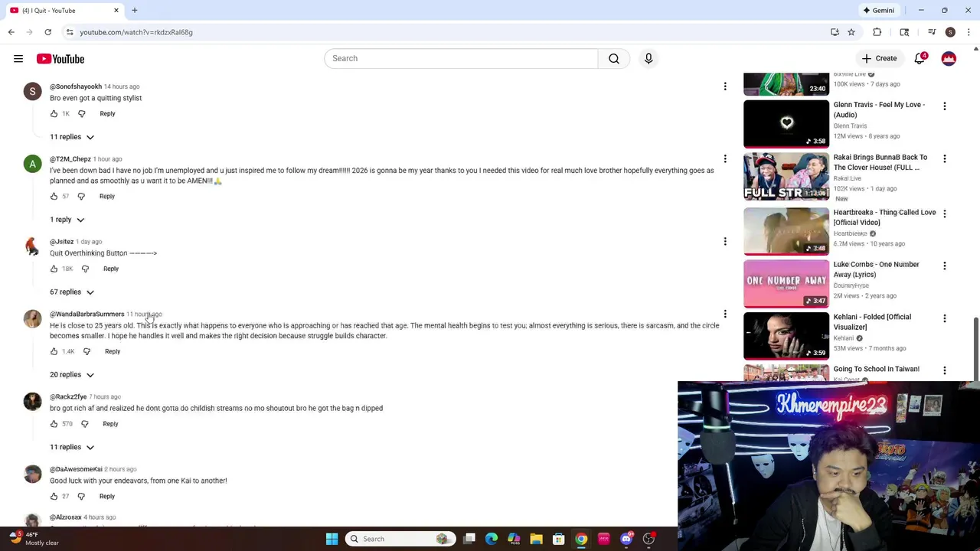Start voice search with microphone icon
The width and height of the screenshot is (980, 551).
tap(648, 58)
